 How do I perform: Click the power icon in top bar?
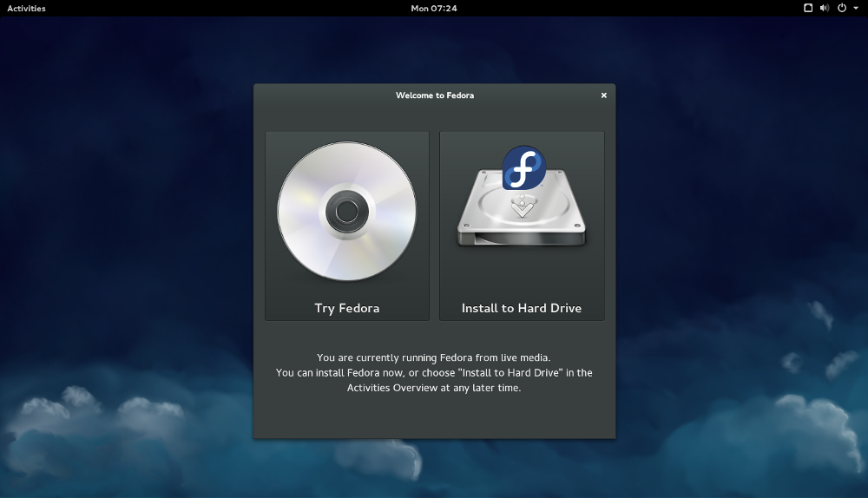[x=841, y=8]
